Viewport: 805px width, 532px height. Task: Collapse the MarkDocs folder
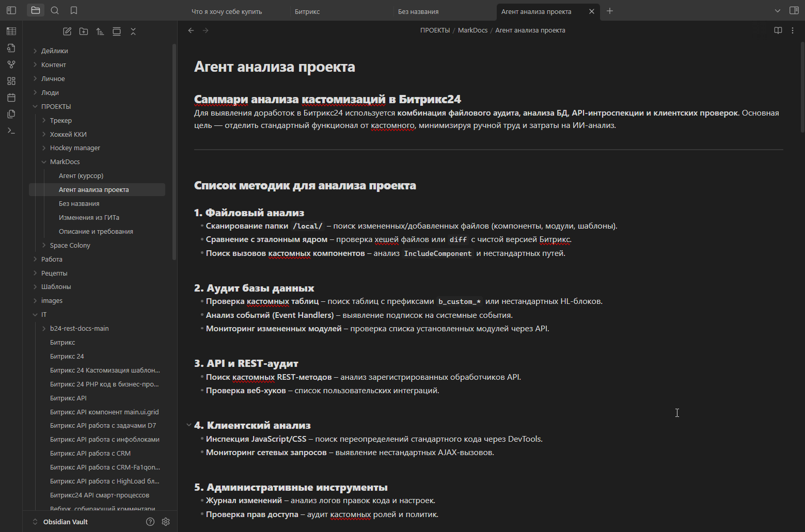[43, 161]
